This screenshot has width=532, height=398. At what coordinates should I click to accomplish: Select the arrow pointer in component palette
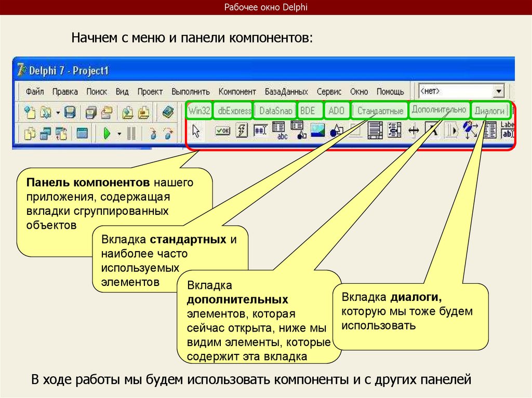pos(196,131)
